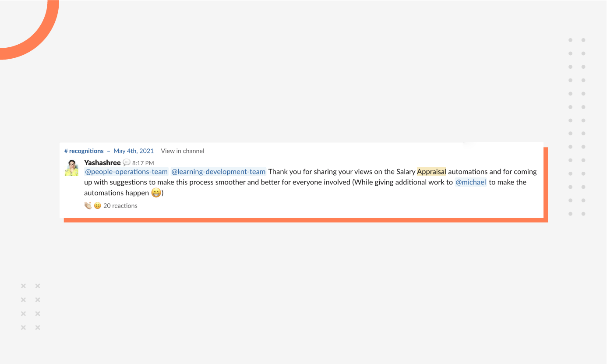607x364 pixels.
Task: Click the speech bubble status icon beside Yashashree
Action: (127, 163)
